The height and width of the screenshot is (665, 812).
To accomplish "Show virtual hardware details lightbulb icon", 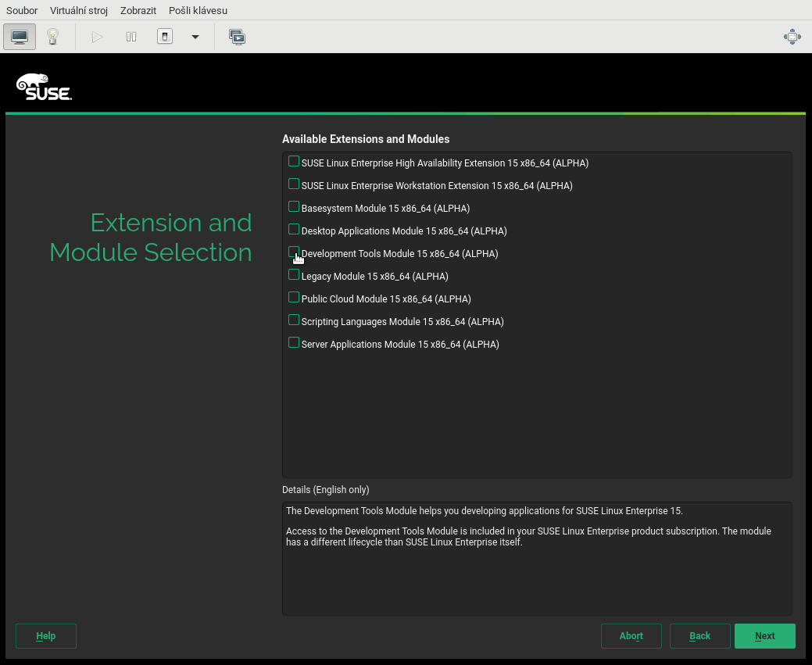I will click(x=52, y=37).
